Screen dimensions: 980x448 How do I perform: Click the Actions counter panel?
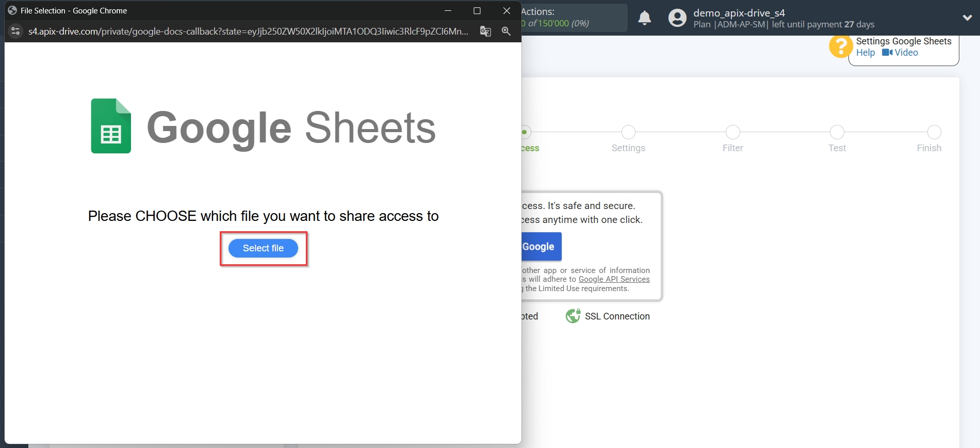(574, 18)
